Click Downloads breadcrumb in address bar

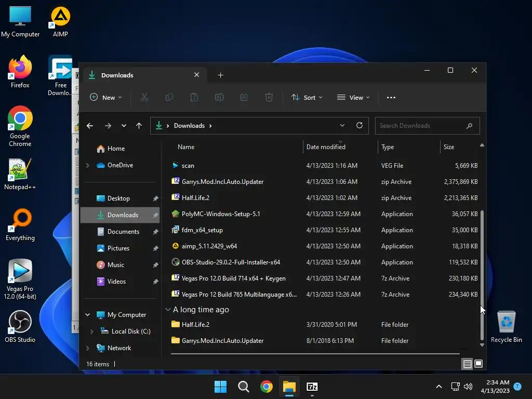coord(189,126)
